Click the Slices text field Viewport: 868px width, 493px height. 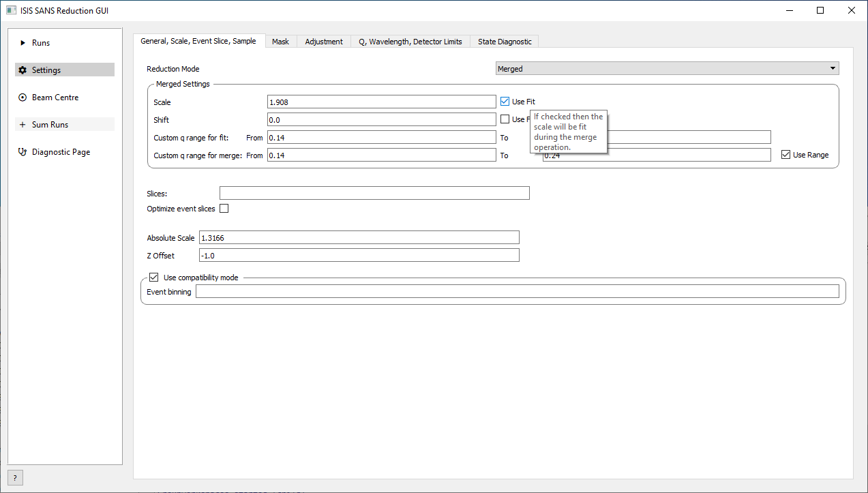click(x=374, y=193)
